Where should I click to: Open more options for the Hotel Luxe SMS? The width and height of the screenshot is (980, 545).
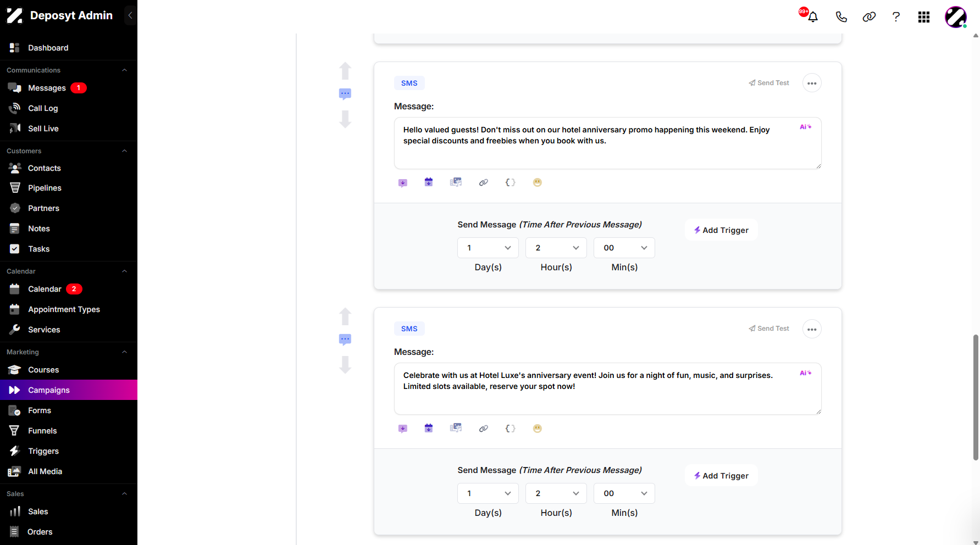812,329
